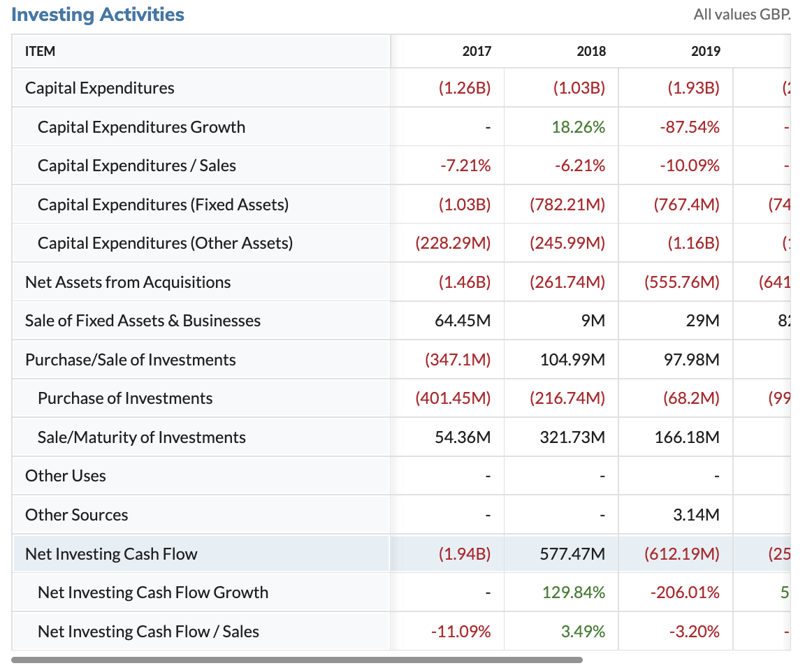
Task: Click the Purchase of Investments sub-row
Action: click(125, 398)
